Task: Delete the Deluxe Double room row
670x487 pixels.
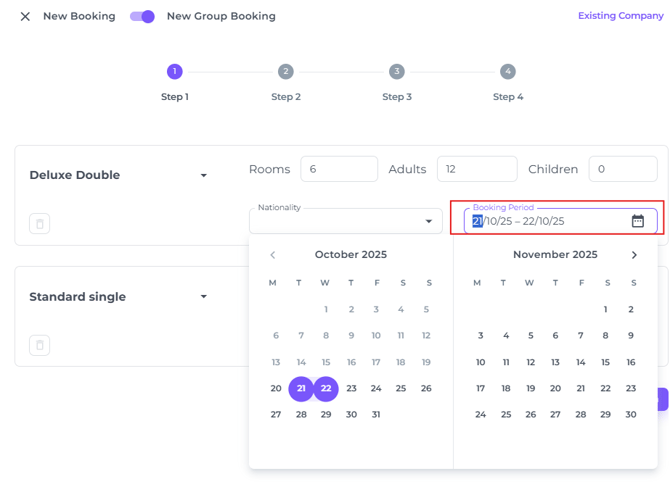Action: point(40,224)
